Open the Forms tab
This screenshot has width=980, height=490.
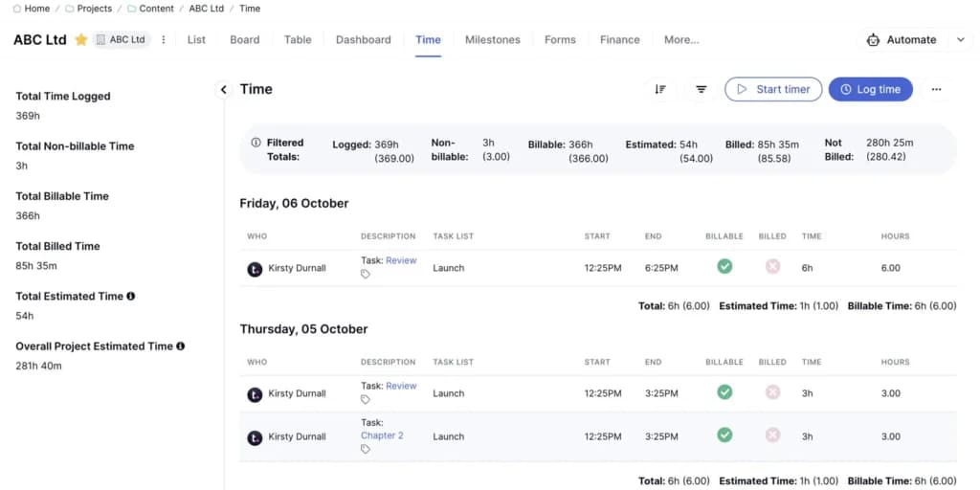click(560, 40)
